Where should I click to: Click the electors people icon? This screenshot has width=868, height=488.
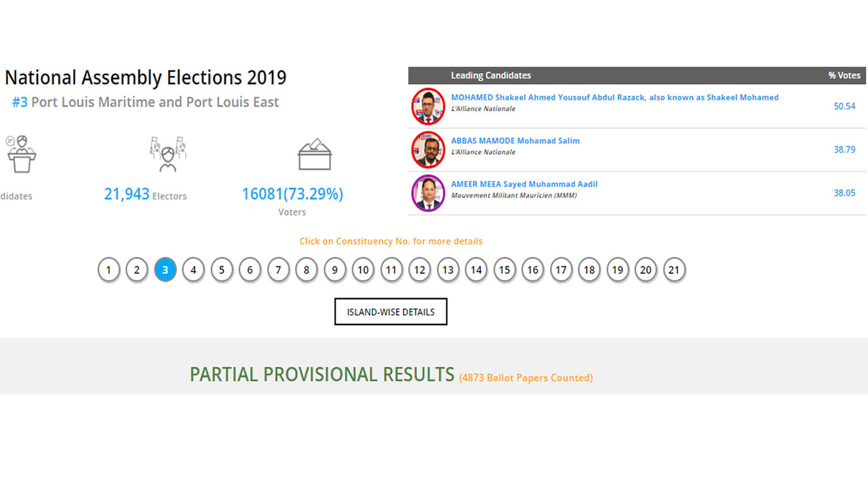click(167, 155)
